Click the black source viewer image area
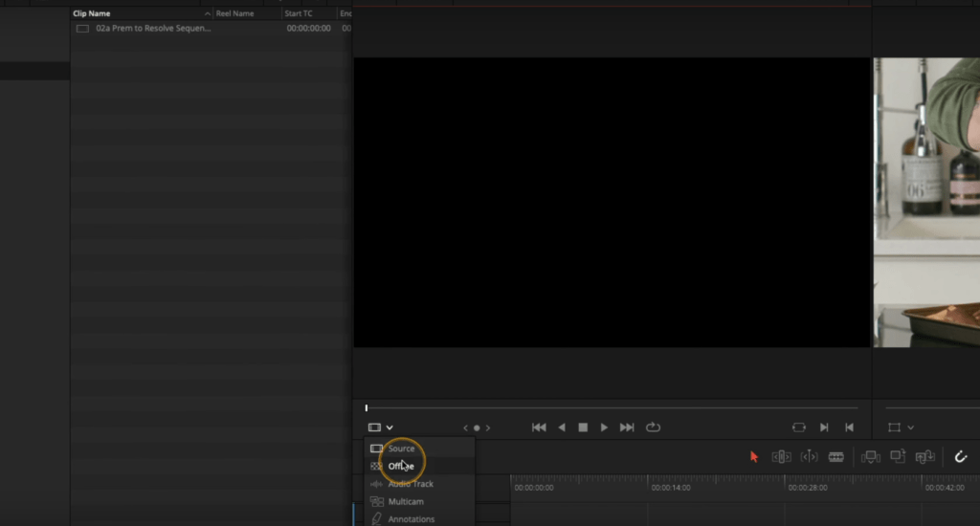The height and width of the screenshot is (526, 980). (612, 203)
